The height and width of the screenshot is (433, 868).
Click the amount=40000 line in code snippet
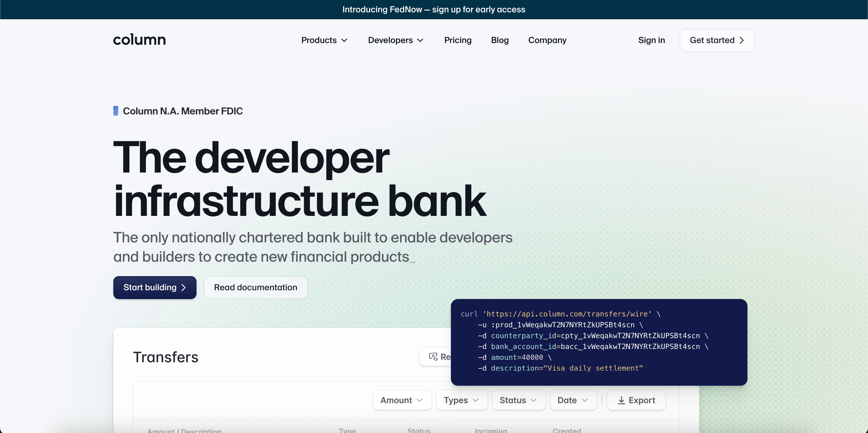(x=514, y=357)
